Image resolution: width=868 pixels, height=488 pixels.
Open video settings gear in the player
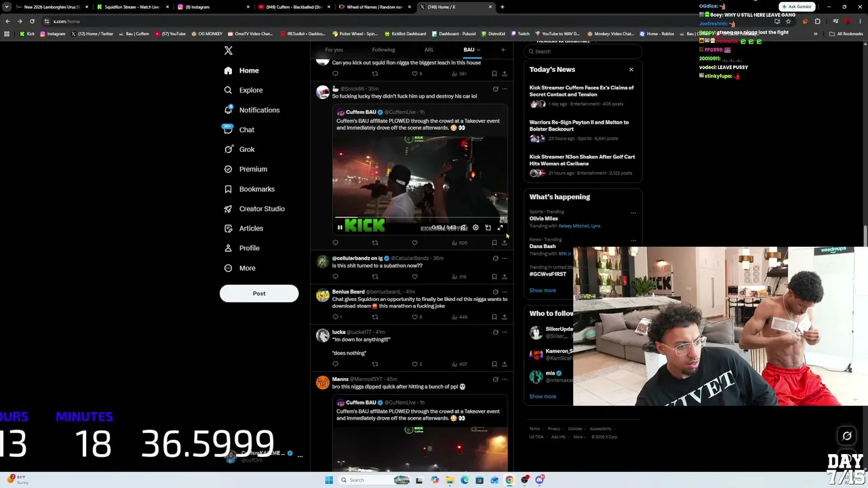[x=475, y=228]
